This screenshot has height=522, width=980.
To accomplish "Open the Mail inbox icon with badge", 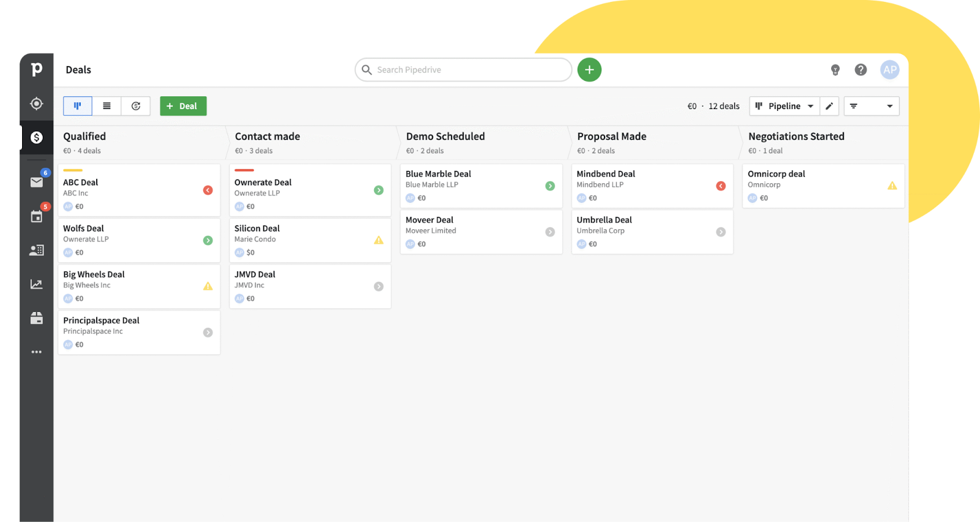I will [x=37, y=181].
